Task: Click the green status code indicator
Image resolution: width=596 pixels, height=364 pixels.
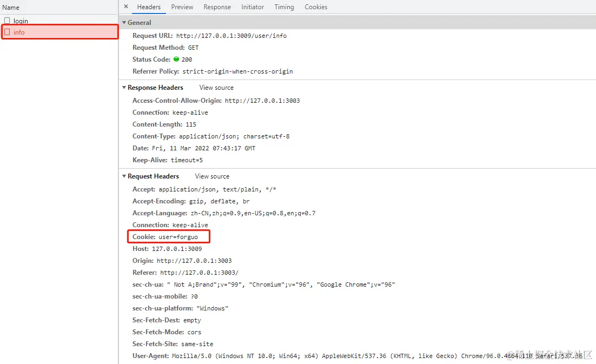Action: click(176, 59)
